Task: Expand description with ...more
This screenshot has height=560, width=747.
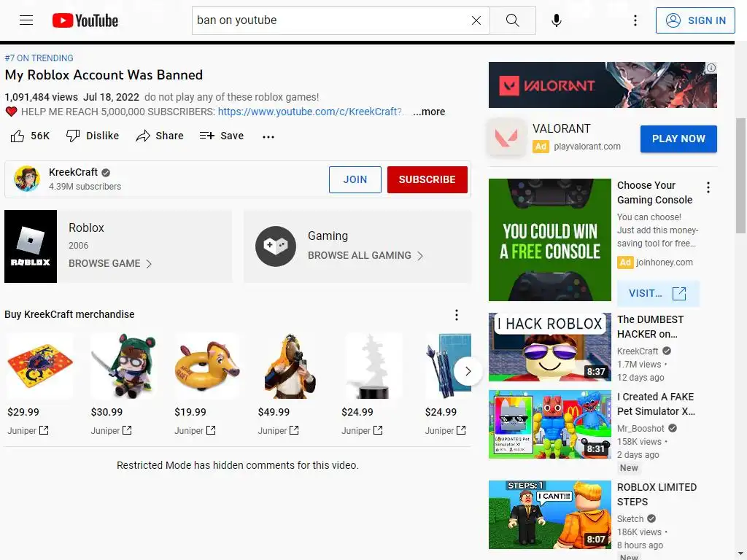Action: [429, 112]
